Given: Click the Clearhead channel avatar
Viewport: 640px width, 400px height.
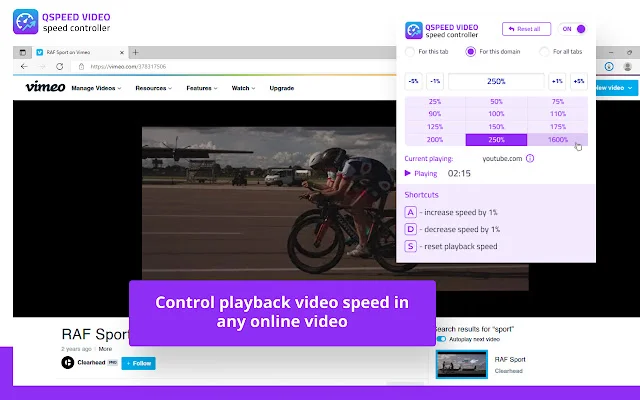Looking at the screenshot, I should point(68,362).
